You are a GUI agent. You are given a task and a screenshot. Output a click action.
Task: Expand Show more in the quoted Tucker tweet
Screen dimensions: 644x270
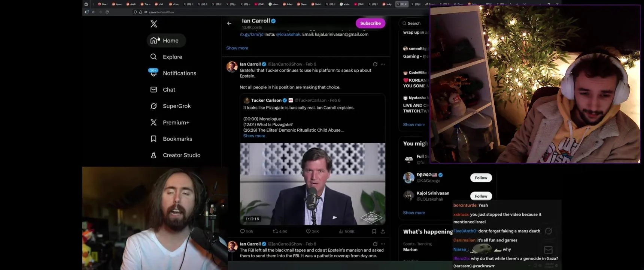(x=254, y=136)
